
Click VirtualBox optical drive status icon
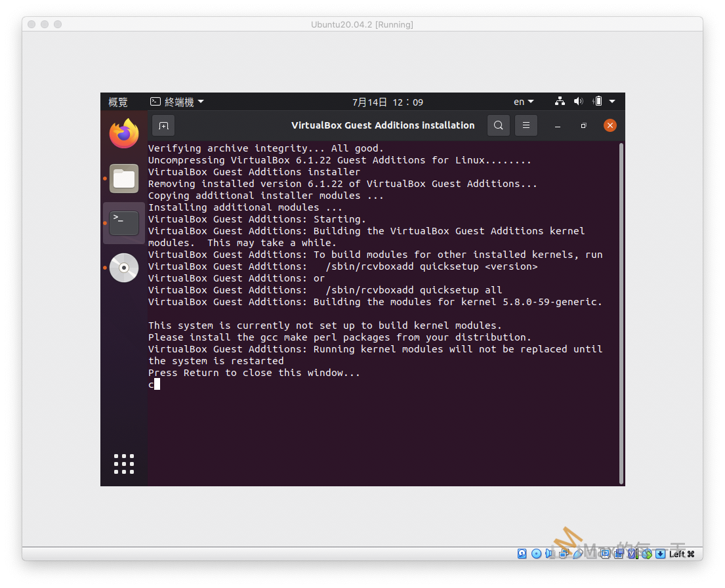[x=537, y=554]
